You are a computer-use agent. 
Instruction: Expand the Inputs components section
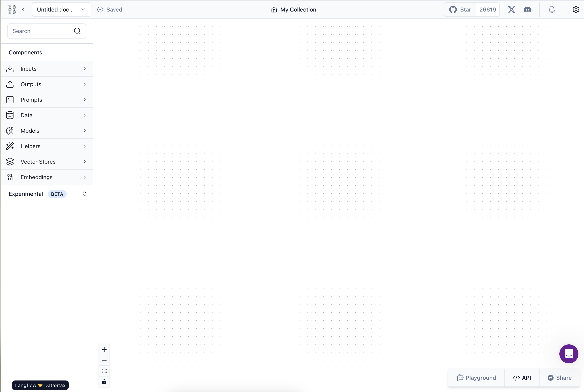tap(46, 68)
